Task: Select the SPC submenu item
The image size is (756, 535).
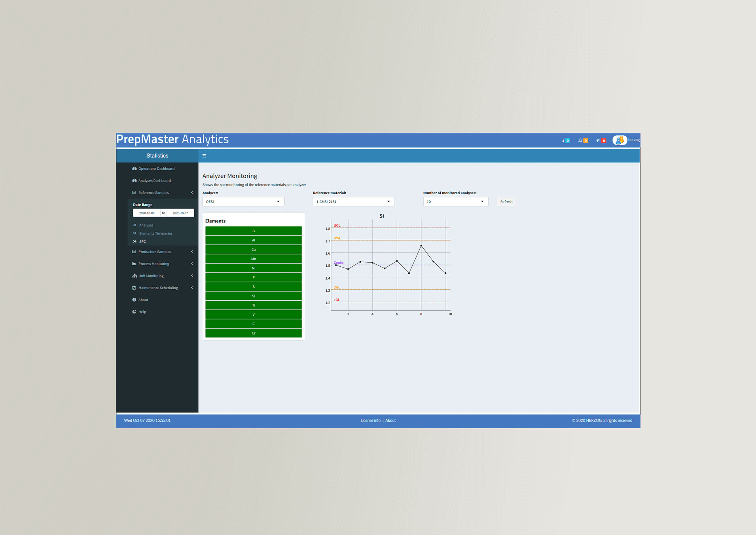Action: (142, 241)
